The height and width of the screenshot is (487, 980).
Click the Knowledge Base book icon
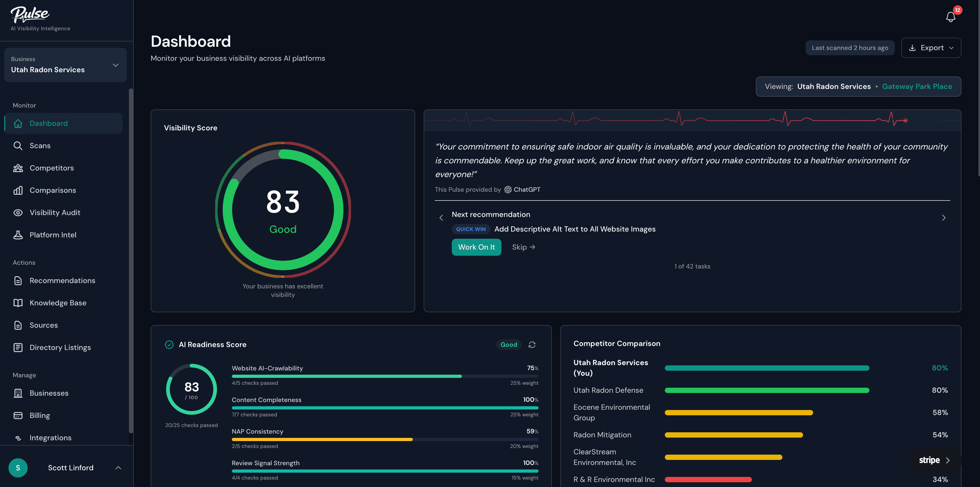(x=18, y=303)
